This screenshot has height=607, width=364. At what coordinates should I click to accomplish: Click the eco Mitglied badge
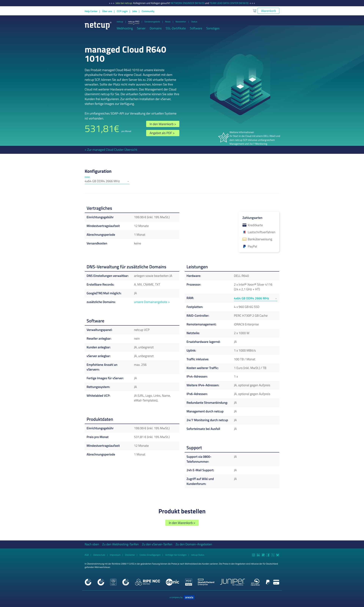tap(189, 582)
